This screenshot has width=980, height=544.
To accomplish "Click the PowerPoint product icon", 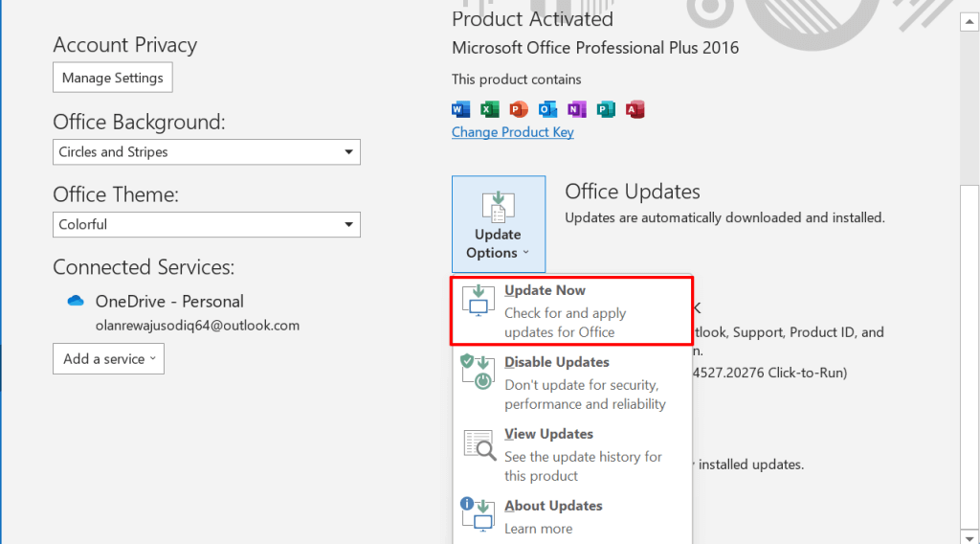I will 519,109.
